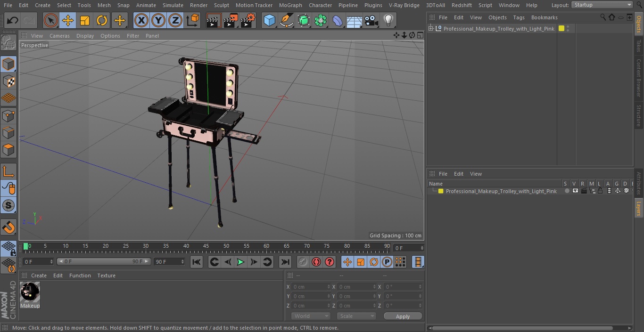Open the World coordinate dropdown
This screenshot has width=644, height=332.
coord(310,316)
